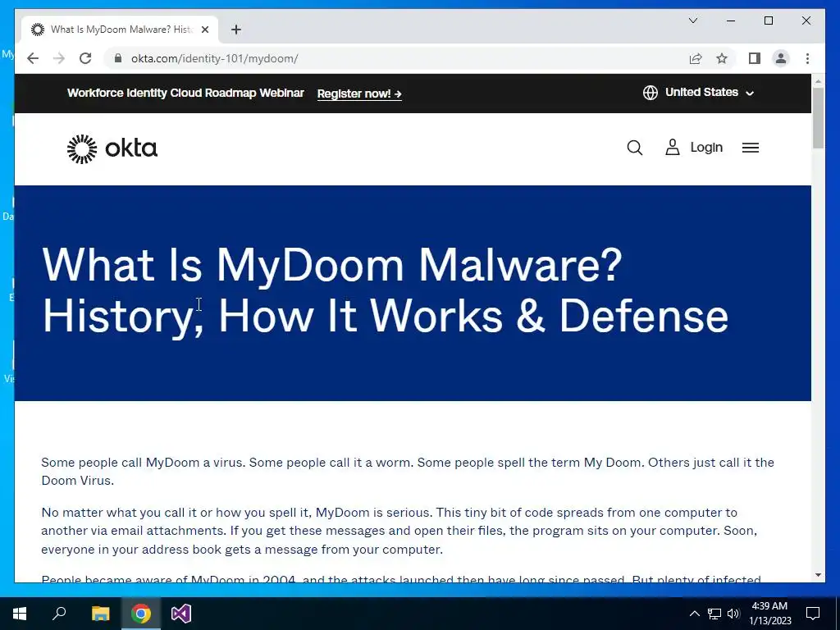The height and width of the screenshot is (630, 840).
Task: Open network status tray icon
Action: click(714, 614)
